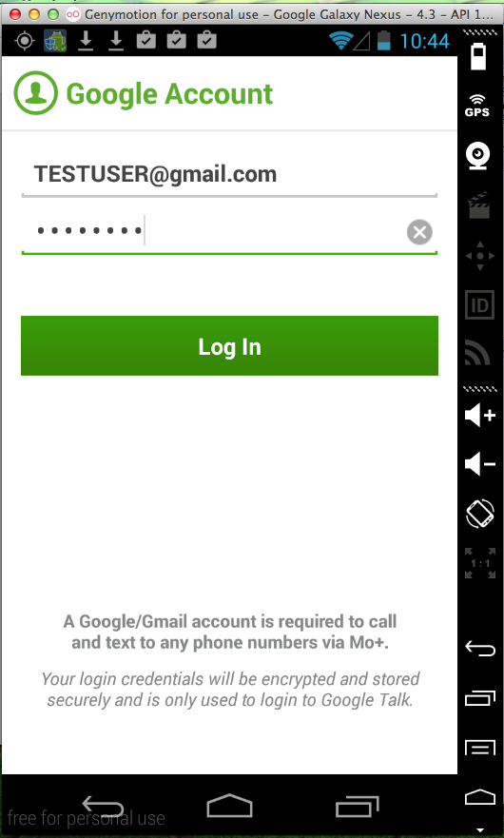
Task: Tap the first download notification icon
Action: tap(86, 41)
